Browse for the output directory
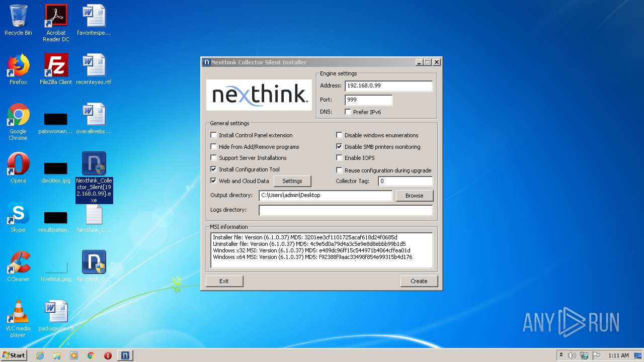The image size is (644, 362). pos(415,196)
